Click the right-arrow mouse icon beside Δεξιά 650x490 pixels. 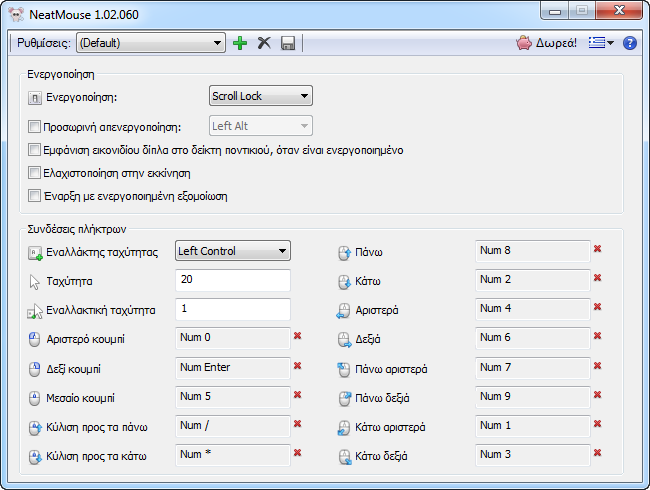point(344,340)
